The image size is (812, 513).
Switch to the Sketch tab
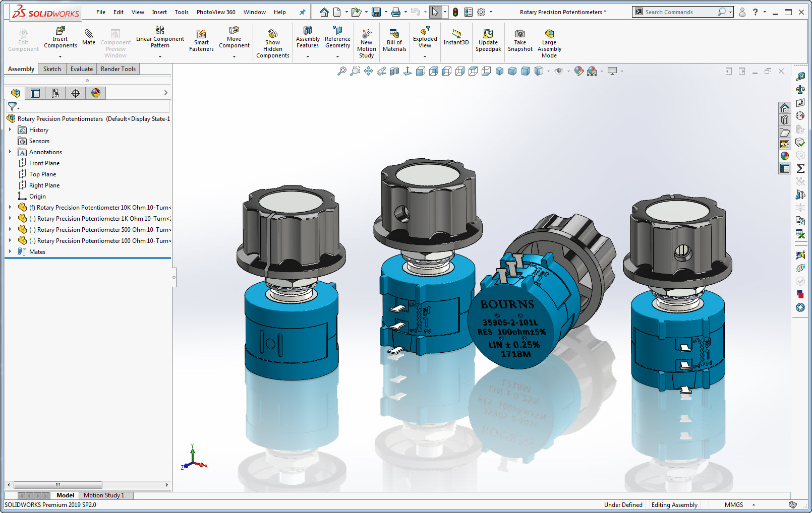(x=52, y=69)
